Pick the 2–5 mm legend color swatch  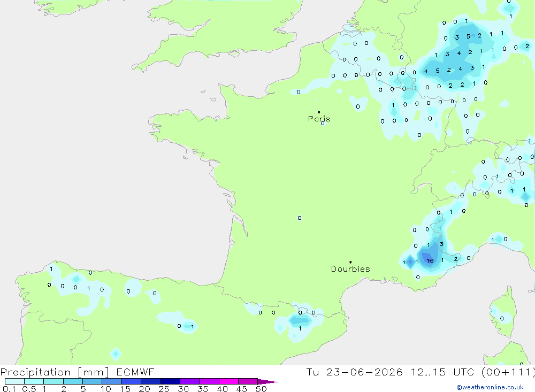(73, 381)
